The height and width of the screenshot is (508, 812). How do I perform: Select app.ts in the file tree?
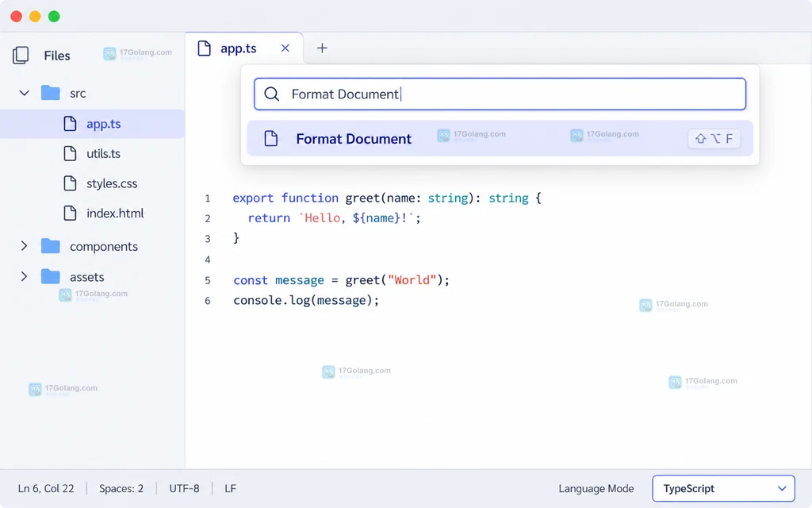point(92,123)
